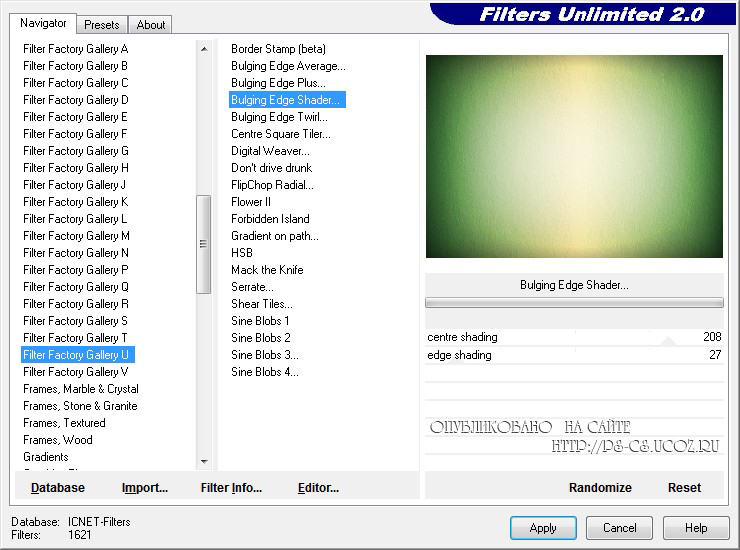Viewport: 740px width, 550px height.
Task: Pick the FlipChop Radial... filter
Action: click(272, 185)
